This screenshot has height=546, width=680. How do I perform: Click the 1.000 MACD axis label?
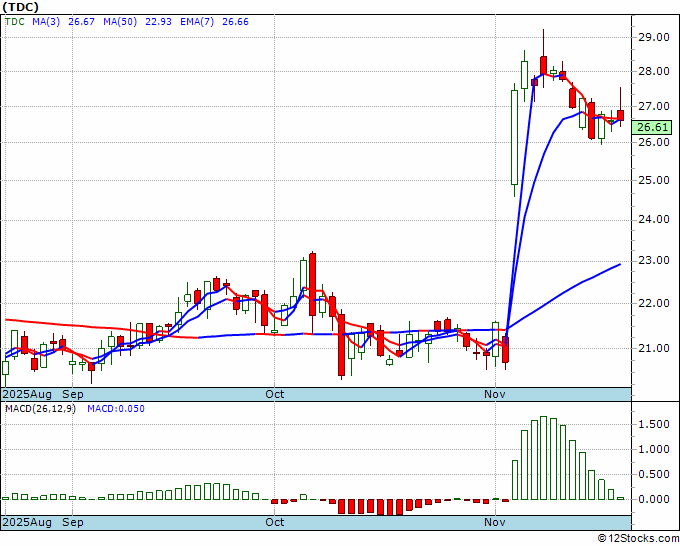pyautogui.click(x=653, y=449)
